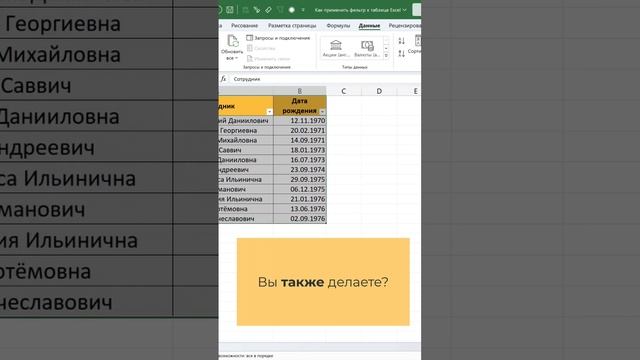The image size is (640, 360).
Task: Click the Refresh All icon
Action: point(233,41)
